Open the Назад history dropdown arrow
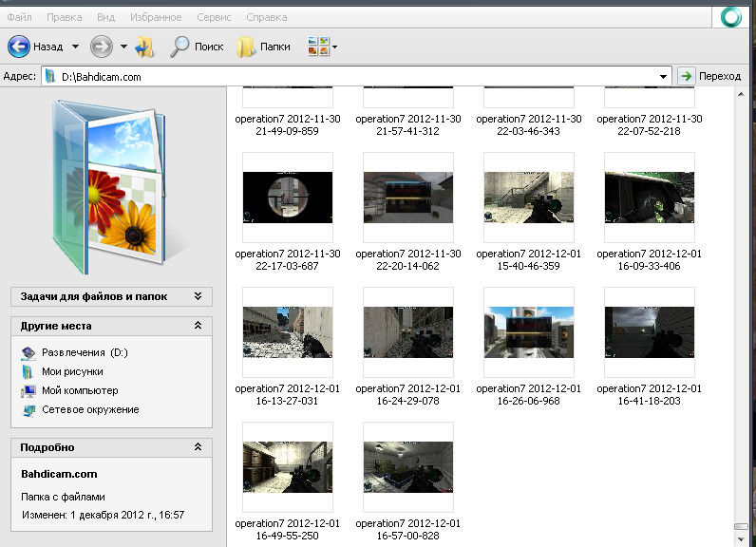The height and width of the screenshot is (547, 756). pyautogui.click(x=76, y=47)
